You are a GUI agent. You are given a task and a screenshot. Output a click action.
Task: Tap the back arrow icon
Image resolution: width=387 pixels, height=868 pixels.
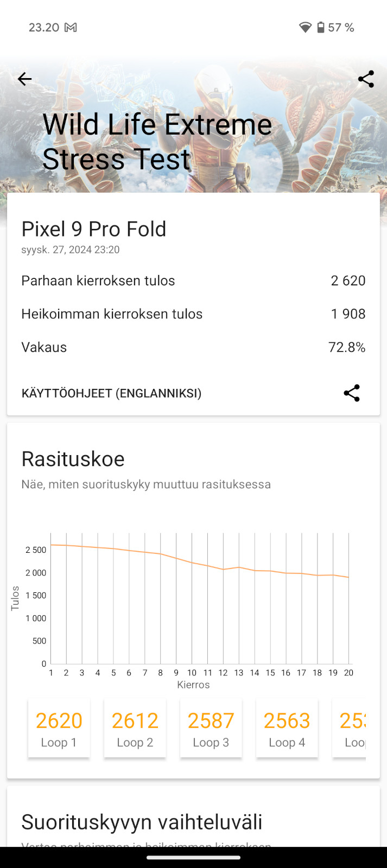pos(24,79)
